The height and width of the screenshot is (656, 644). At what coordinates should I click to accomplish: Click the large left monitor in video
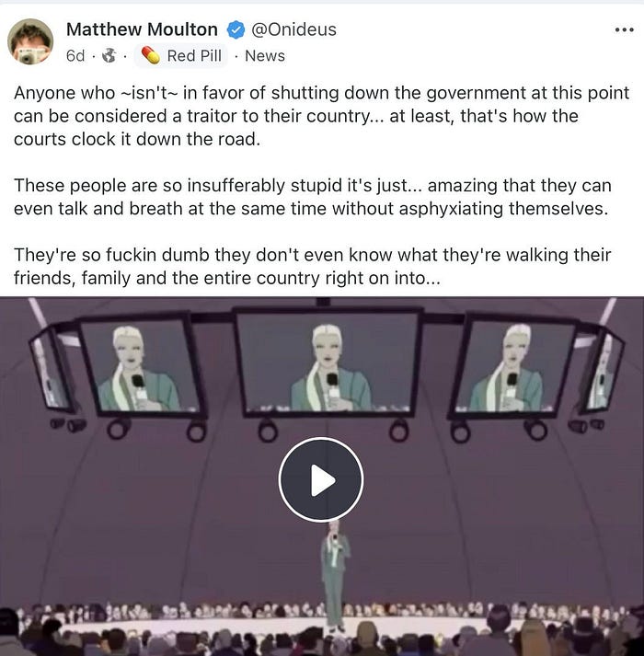click(x=143, y=365)
